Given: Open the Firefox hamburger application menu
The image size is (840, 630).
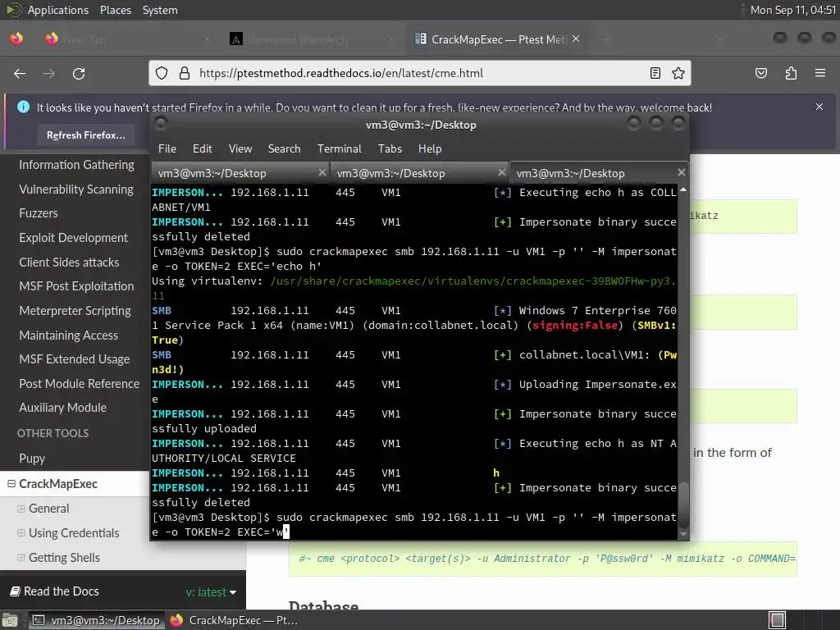Looking at the screenshot, I should 820,73.
